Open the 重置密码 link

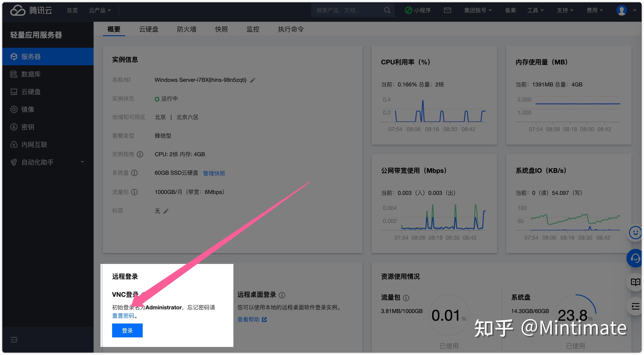coord(123,316)
